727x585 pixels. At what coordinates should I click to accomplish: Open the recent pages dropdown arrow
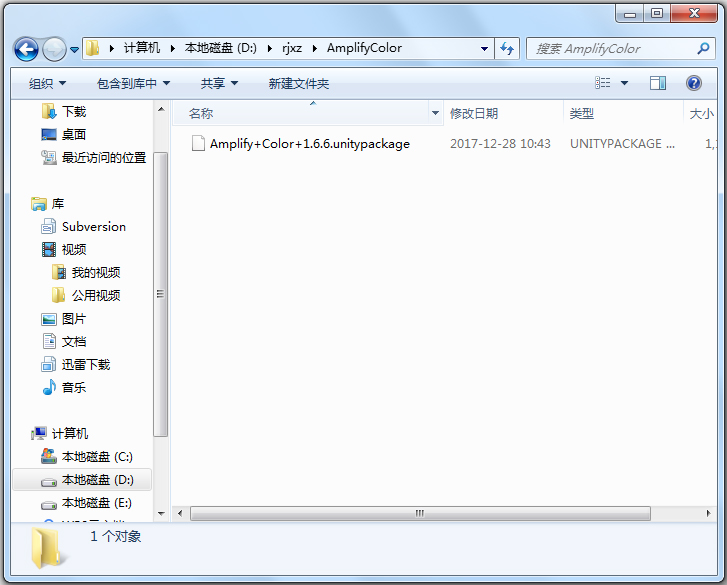[x=74, y=50]
